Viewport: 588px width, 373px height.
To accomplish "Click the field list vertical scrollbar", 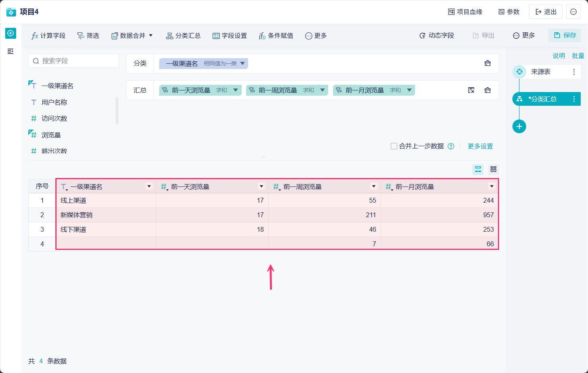I will coord(117,111).
